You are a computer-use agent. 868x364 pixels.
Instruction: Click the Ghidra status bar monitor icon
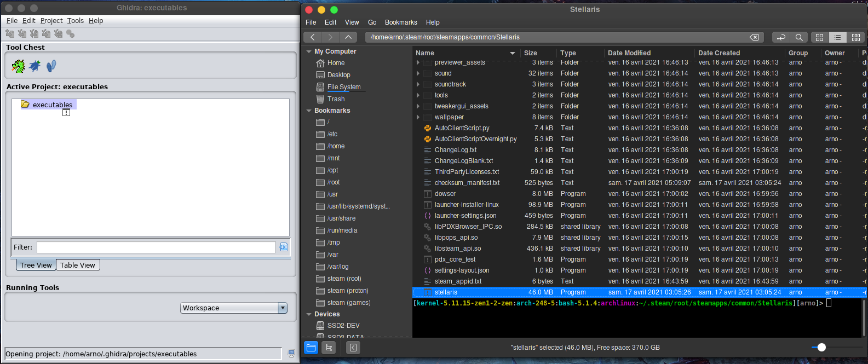point(291,354)
